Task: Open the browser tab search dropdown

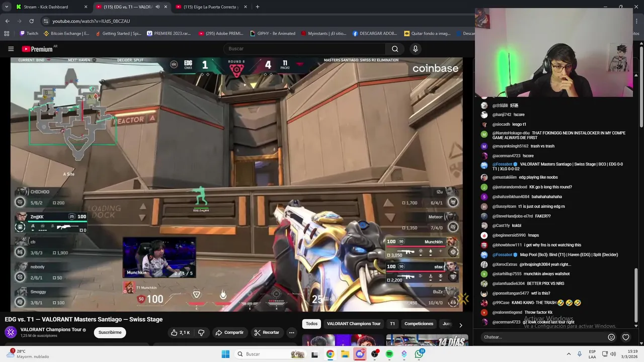Action: 7,7
